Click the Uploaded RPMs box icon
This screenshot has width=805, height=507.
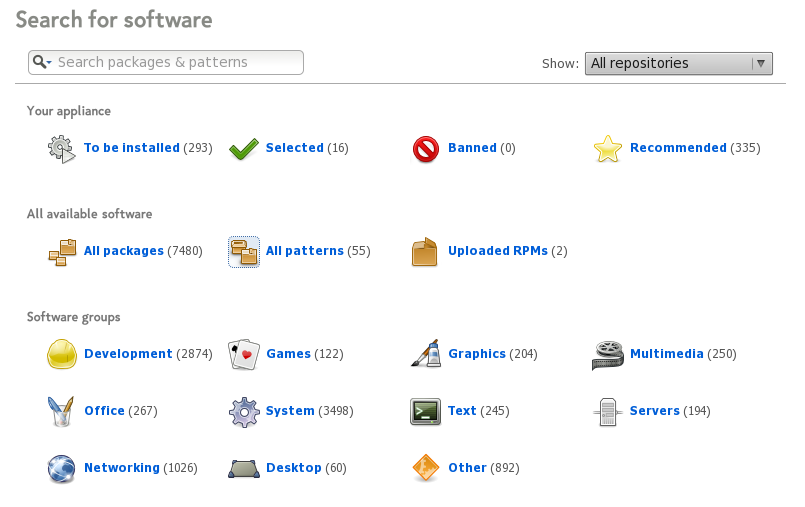click(425, 252)
